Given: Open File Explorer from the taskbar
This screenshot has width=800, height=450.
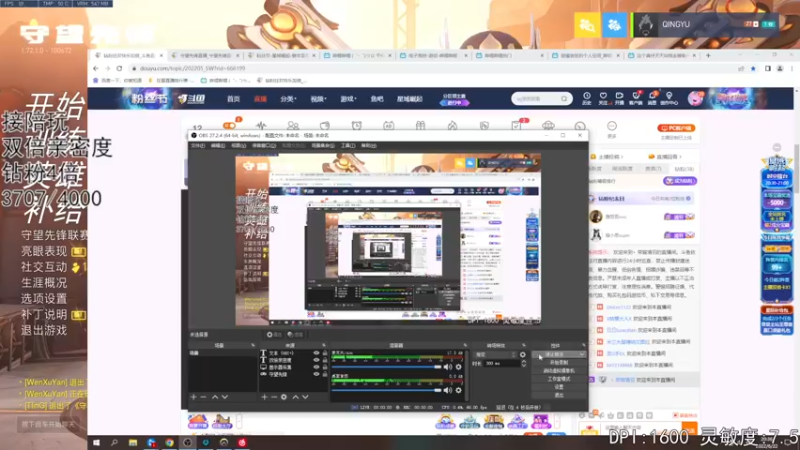Looking at the screenshot, I should pos(133,442).
